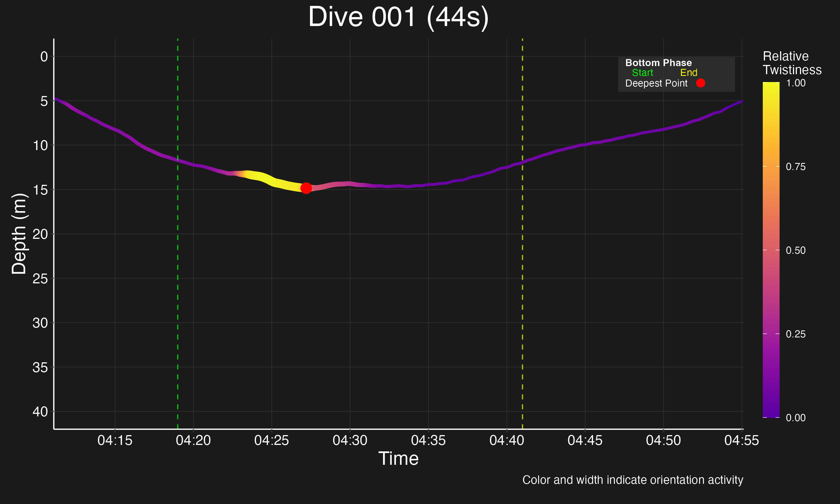Click the yellow dashed bottom phase end line
The image size is (840, 504).
tap(522, 234)
